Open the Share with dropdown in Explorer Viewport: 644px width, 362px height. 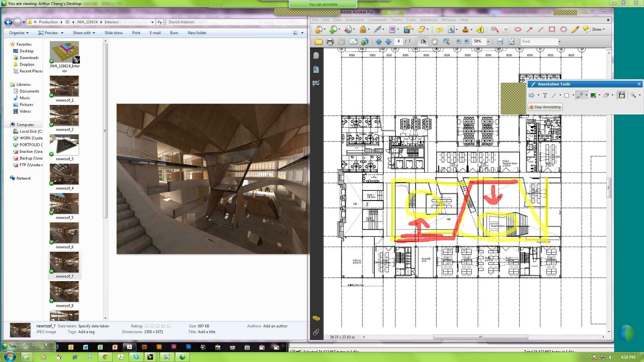click(84, 33)
